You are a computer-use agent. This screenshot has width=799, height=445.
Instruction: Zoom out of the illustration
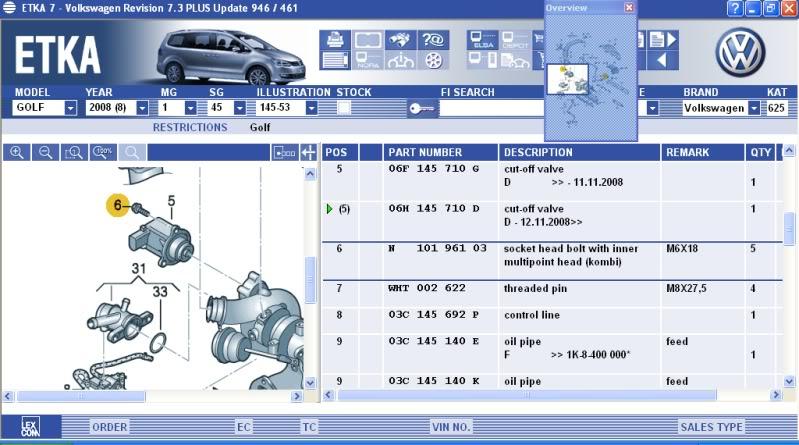(45, 152)
